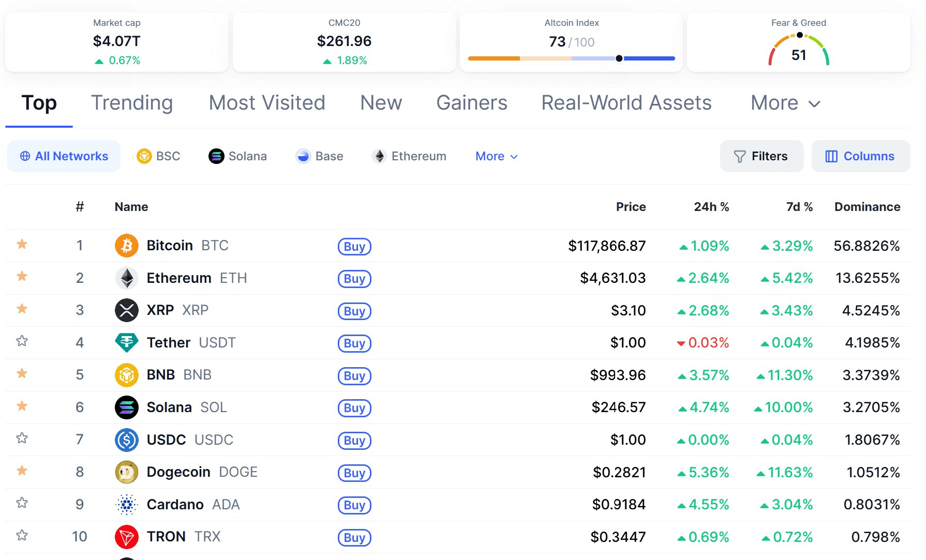Toggle watchlist star for Solana
This screenshot has width=926, height=560.
(22, 406)
